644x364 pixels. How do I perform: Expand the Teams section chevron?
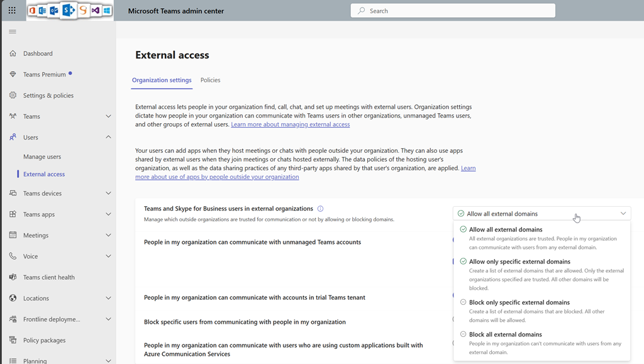coord(108,116)
